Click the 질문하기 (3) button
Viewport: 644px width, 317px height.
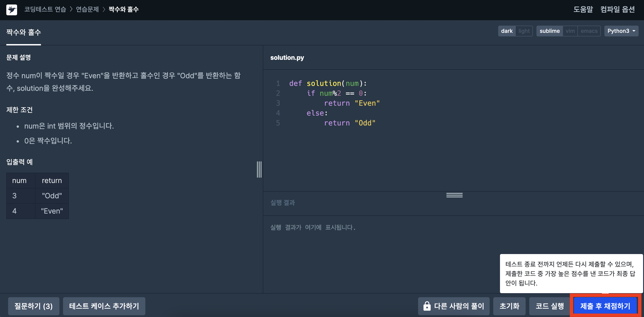click(34, 306)
